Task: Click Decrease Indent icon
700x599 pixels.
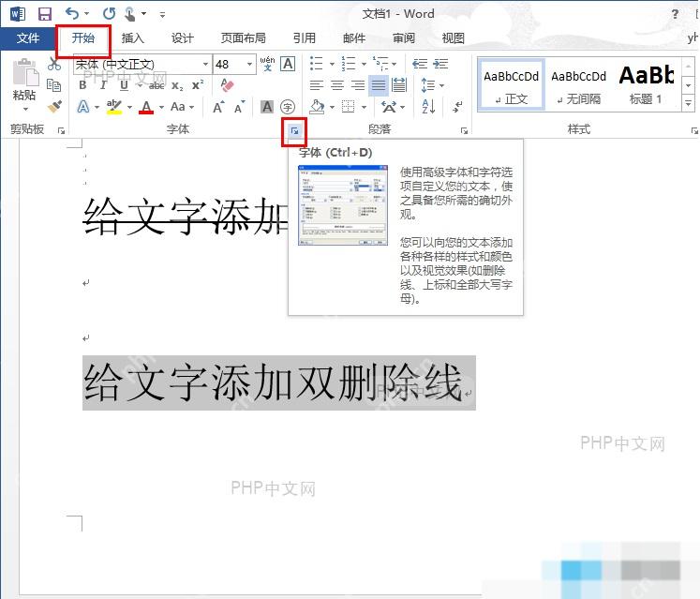Action: point(420,64)
